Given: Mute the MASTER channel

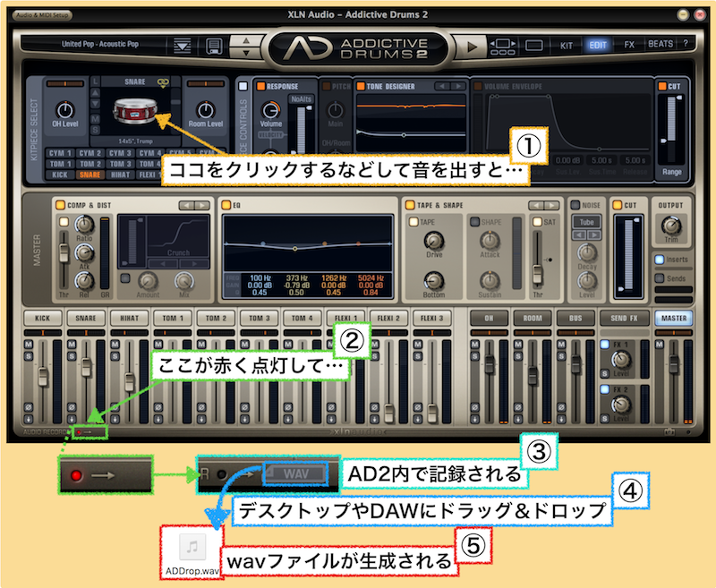Looking at the screenshot, I should tap(659, 345).
